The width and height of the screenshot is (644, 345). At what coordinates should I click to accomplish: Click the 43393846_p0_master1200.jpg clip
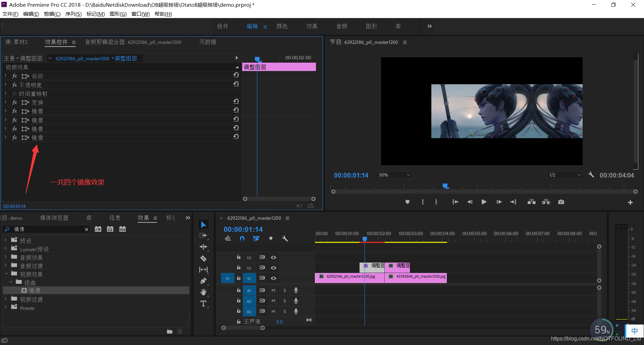[416, 278]
